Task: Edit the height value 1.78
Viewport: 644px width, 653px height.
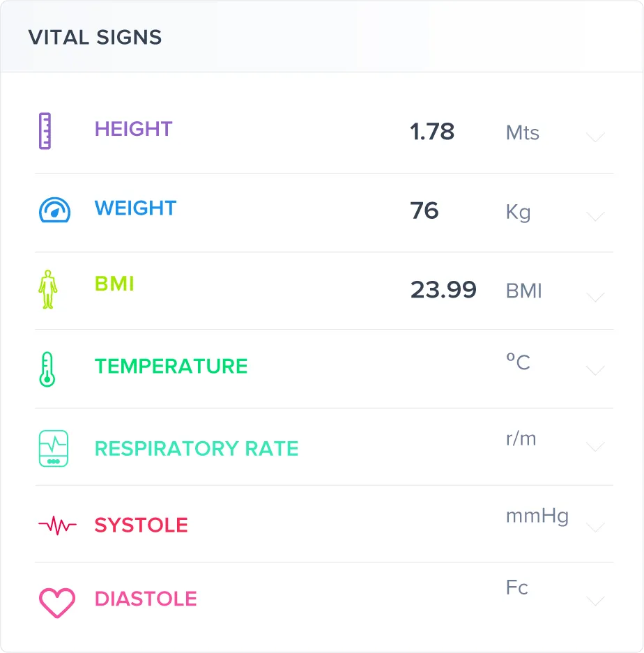Action: click(432, 132)
